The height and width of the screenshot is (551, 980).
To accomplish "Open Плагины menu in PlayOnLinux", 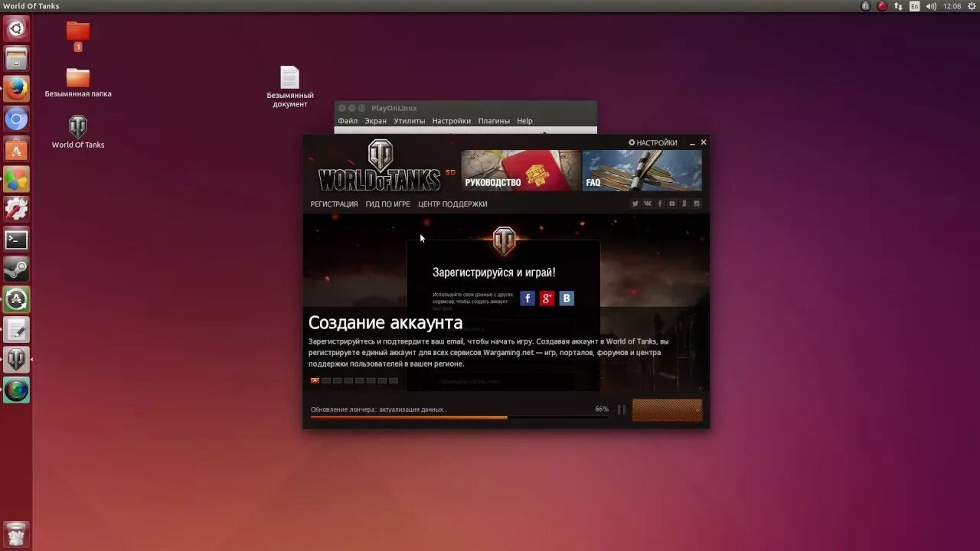I will 495,121.
